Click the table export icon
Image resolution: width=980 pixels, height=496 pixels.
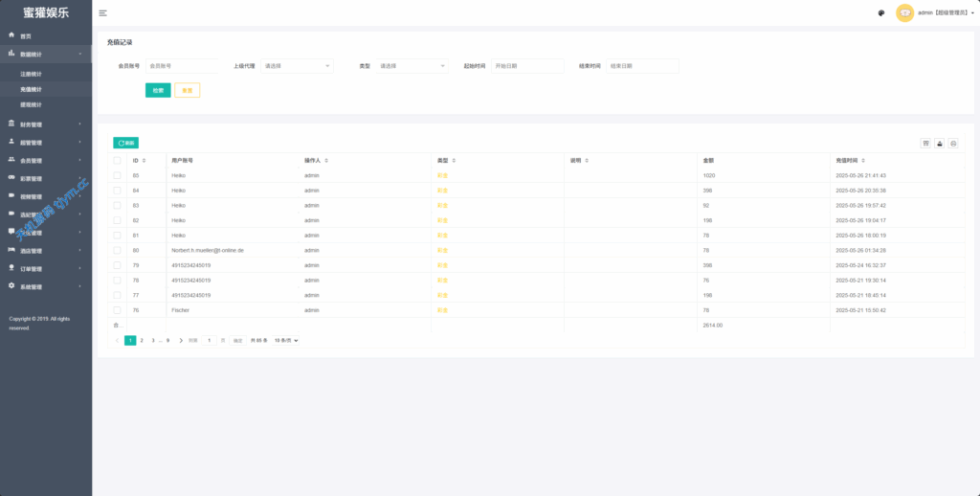coord(940,143)
